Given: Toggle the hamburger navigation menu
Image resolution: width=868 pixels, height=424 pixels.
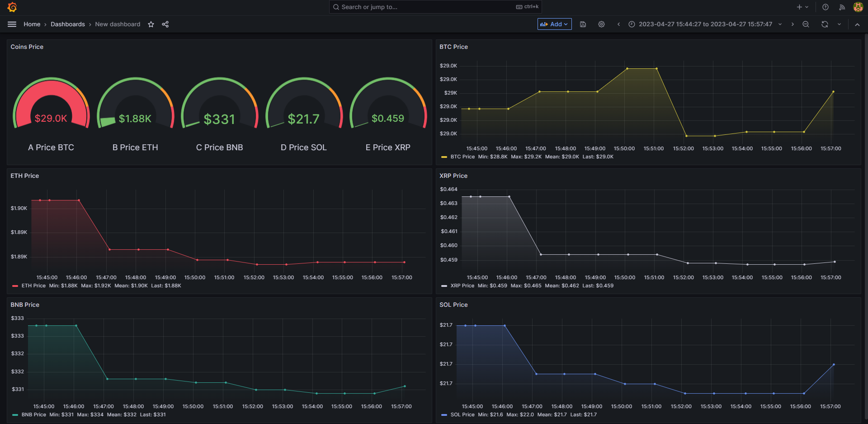Looking at the screenshot, I should coord(12,24).
